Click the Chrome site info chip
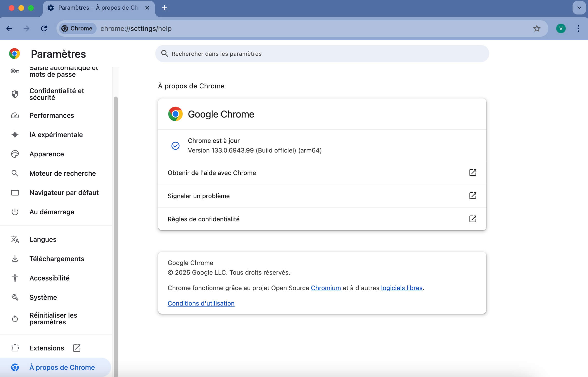Image resolution: width=588 pixels, height=377 pixels. (77, 28)
